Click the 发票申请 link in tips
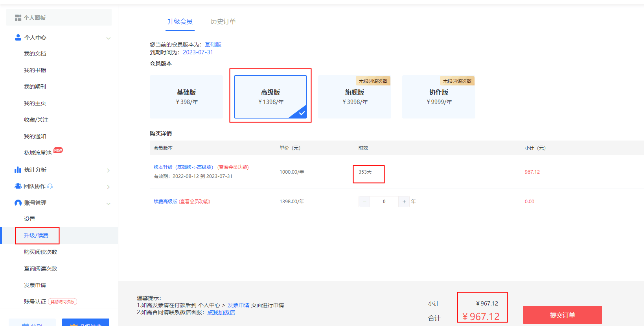The width and height of the screenshot is (644, 326). 238,305
